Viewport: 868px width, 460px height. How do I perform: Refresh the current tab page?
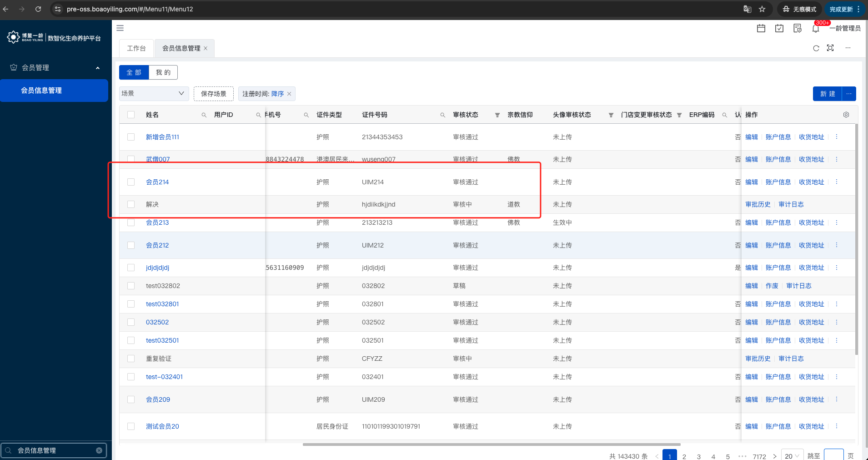(816, 48)
